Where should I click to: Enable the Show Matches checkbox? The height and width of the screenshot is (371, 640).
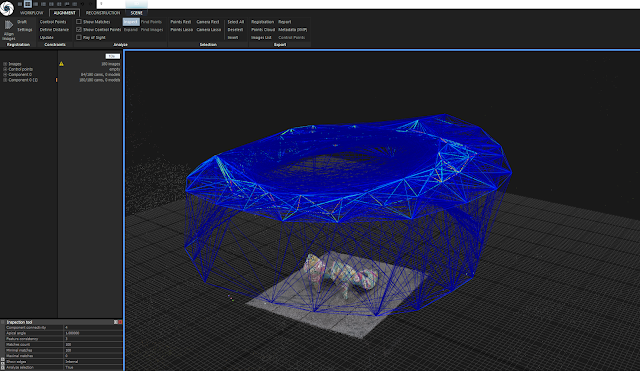point(79,22)
